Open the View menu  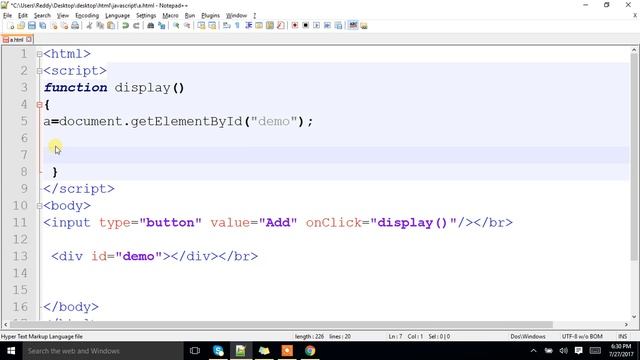click(62, 16)
